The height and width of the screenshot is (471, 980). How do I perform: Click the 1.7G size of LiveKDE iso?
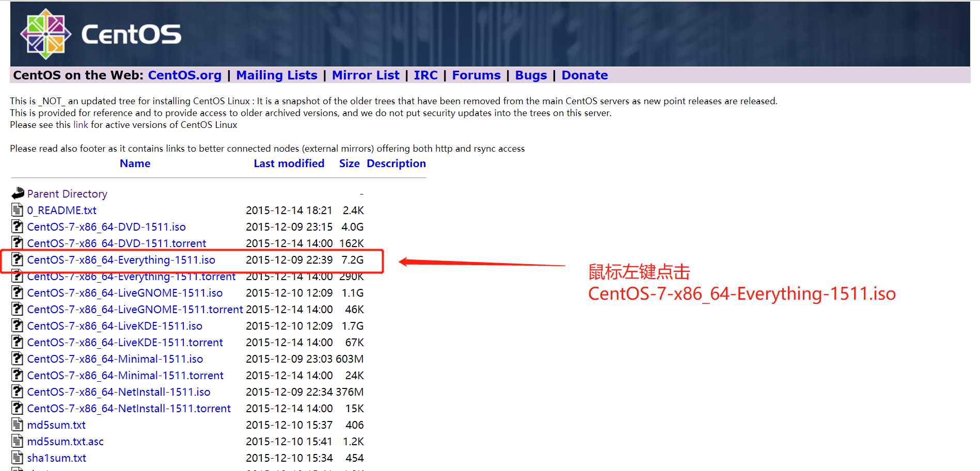point(353,326)
